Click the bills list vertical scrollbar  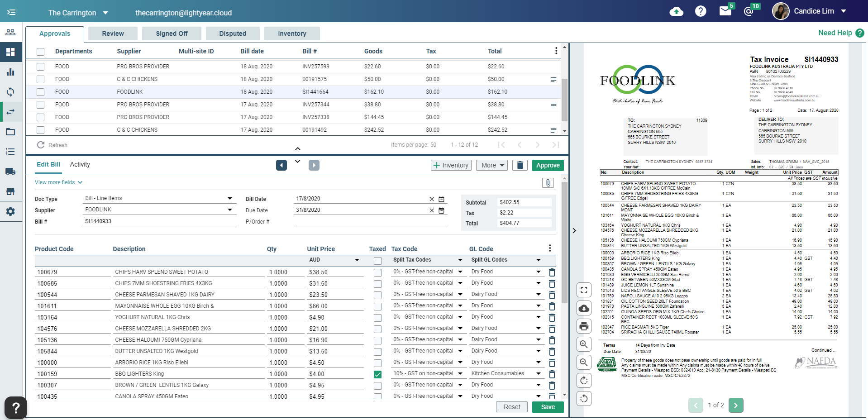point(564,100)
